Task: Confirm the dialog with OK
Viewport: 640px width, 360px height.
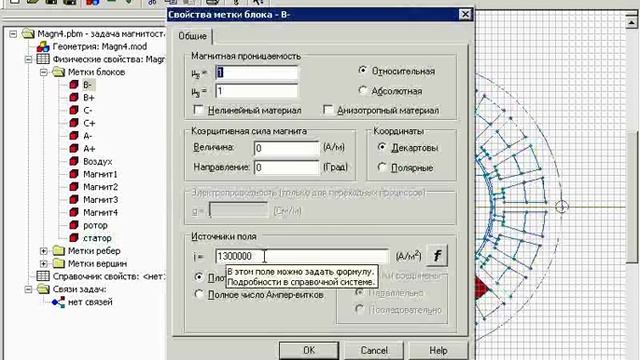Action: (x=309, y=350)
